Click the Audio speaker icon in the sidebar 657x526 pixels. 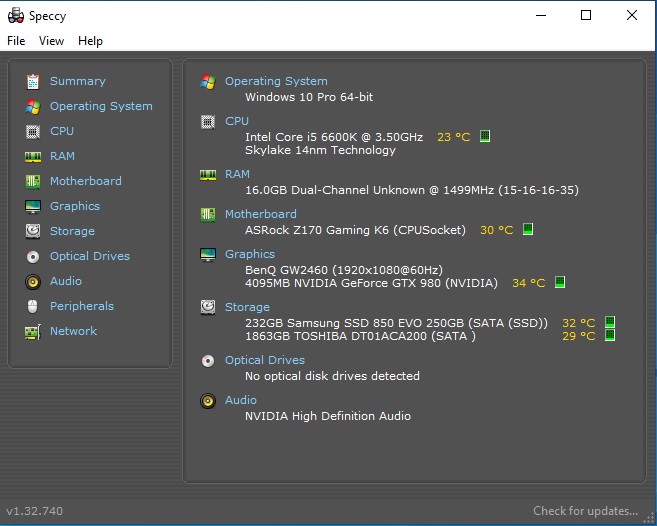(33, 281)
